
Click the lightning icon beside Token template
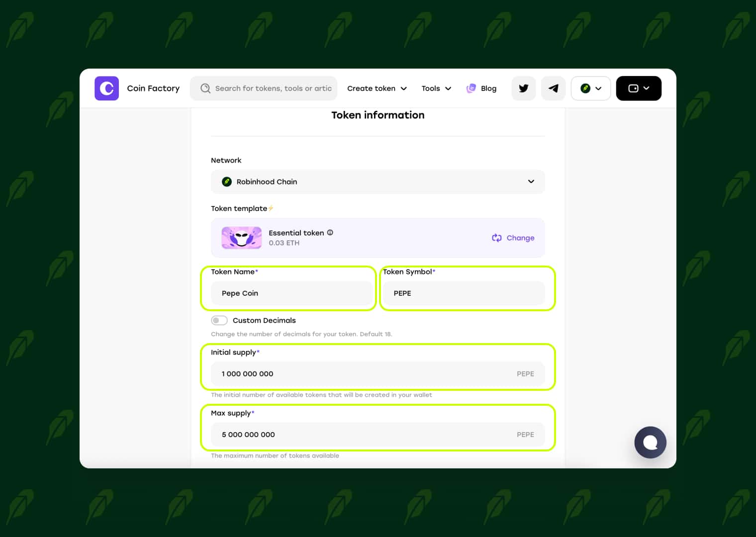[x=271, y=208]
